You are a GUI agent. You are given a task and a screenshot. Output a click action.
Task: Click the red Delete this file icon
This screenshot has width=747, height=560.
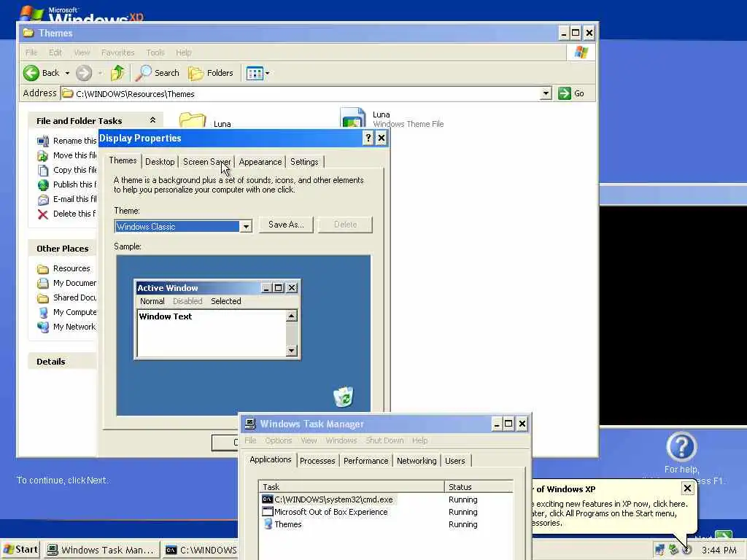click(x=43, y=214)
